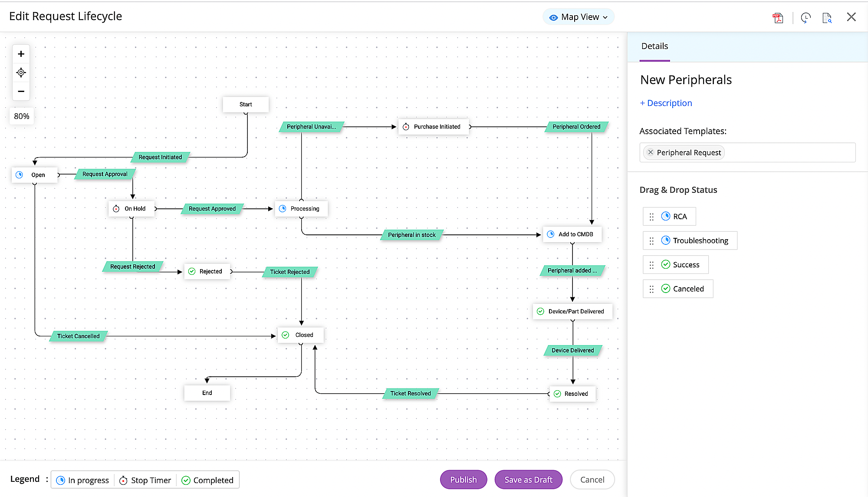The height and width of the screenshot is (497, 868).
Task: Open the history clock icon
Action: click(806, 18)
